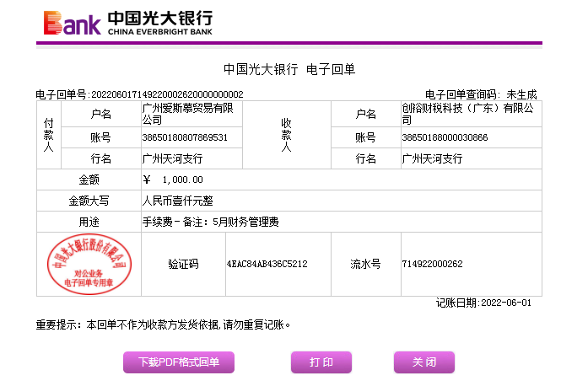The width and height of the screenshot is (588, 386).
Task: Select serial number 714922000262
Action: (x=433, y=264)
